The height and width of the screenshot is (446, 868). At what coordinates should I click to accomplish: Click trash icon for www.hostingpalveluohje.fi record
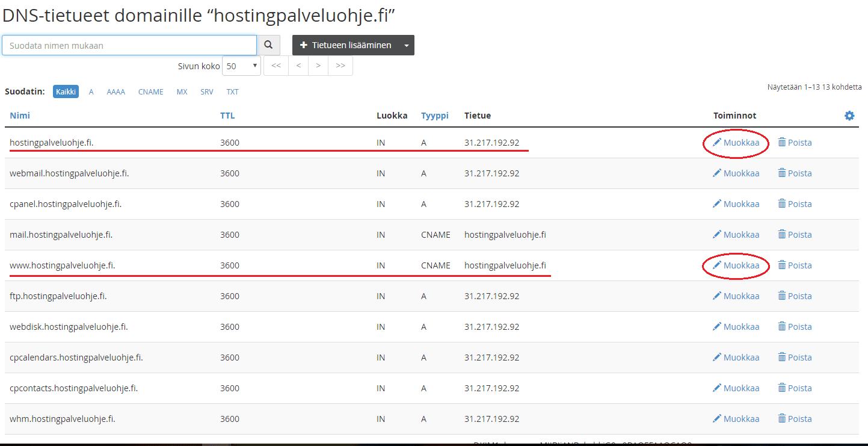[782, 265]
